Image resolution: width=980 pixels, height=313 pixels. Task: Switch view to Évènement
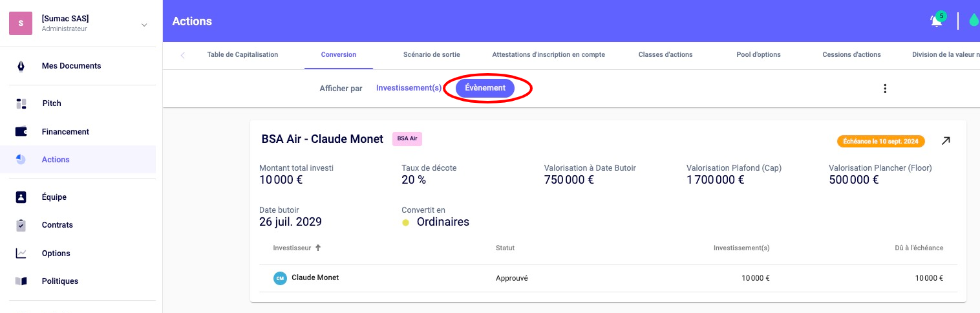[x=485, y=89]
